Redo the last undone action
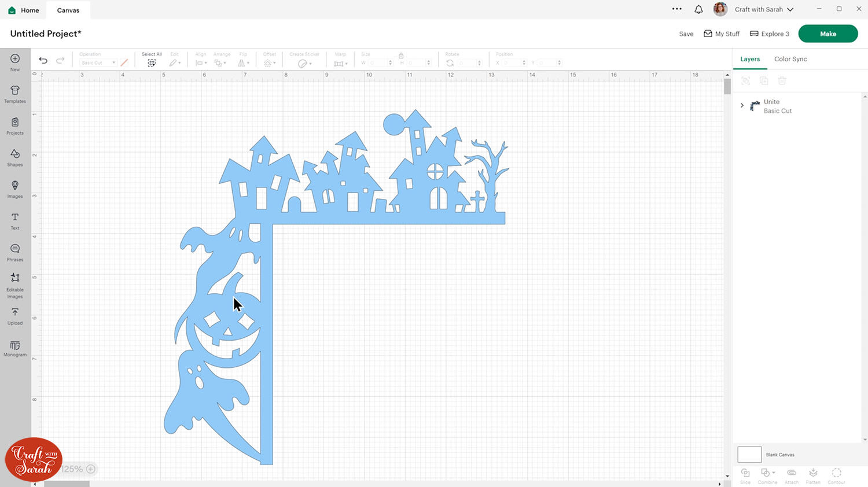The width and height of the screenshot is (868, 487). coord(60,60)
